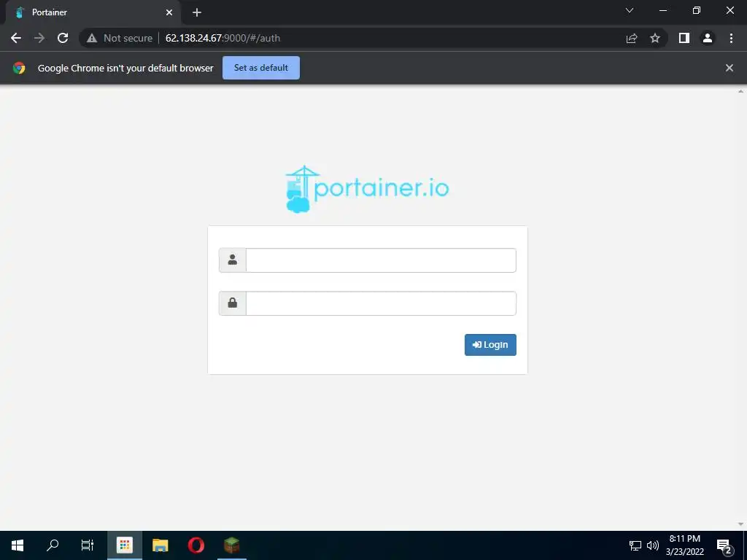Reload the page with the refresh icon
The width and height of the screenshot is (747, 560).
(x=63, y=38)
